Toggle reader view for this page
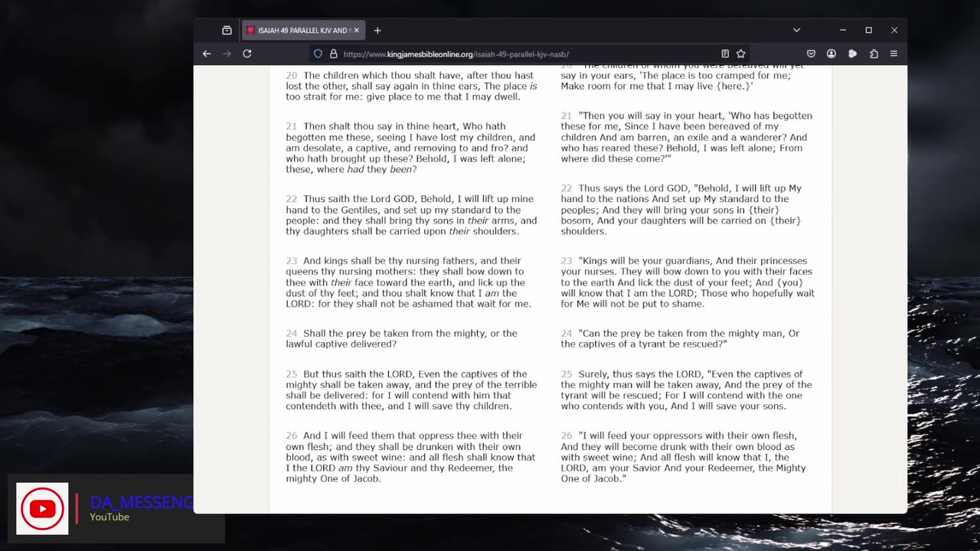Viewport: 980px width, 551px height. [x=725, y=54]
